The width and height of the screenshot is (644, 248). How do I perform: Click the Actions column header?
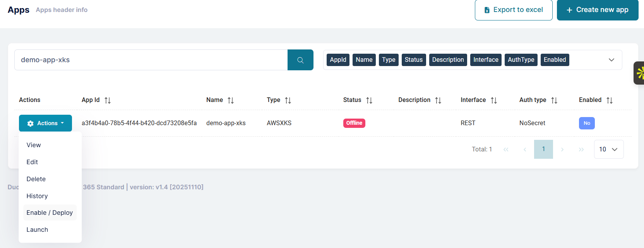pos(29,100)
